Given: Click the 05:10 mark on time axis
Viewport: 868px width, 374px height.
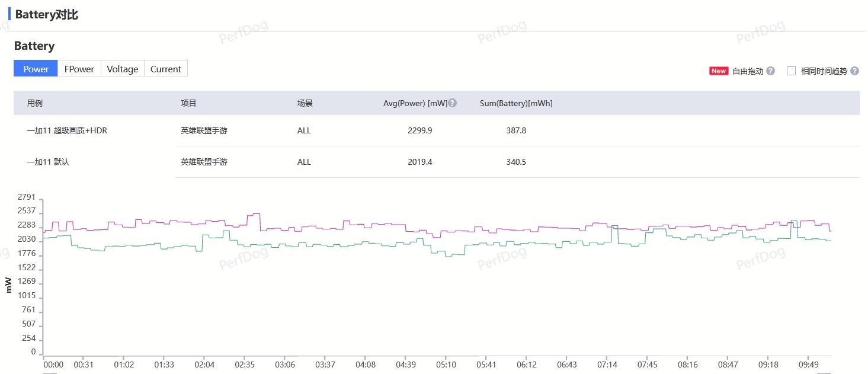Looking at the screenshot, I should click(x=446, y=365).
